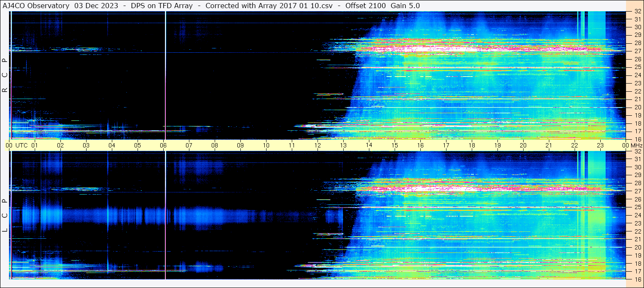Viewport: 644px width, 288px height.
Task: Click the 'UTC' label on the time axis
Action: tap(21, 145)
